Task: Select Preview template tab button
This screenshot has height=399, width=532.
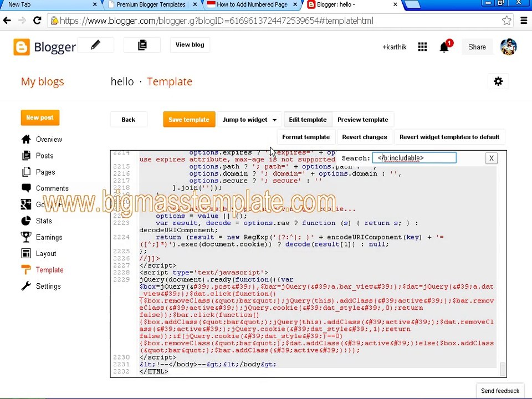Action: click(x=362, y=120)
